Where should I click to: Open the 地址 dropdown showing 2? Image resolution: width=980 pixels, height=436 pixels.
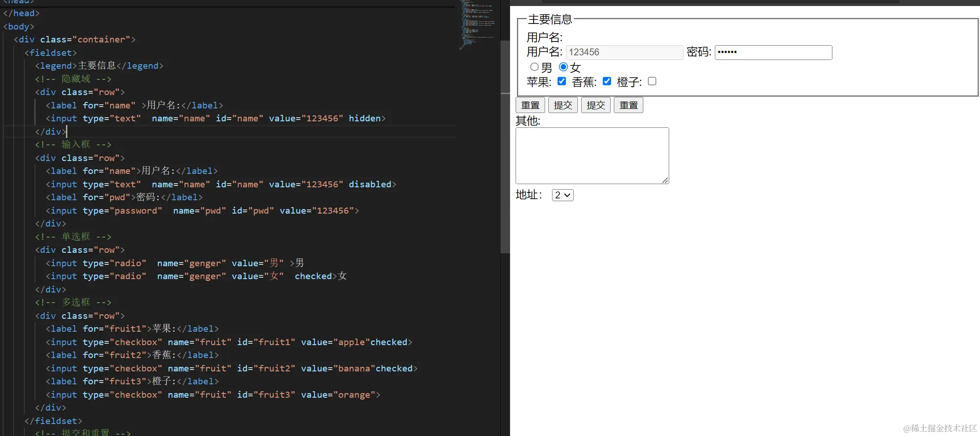click(563, 195)
